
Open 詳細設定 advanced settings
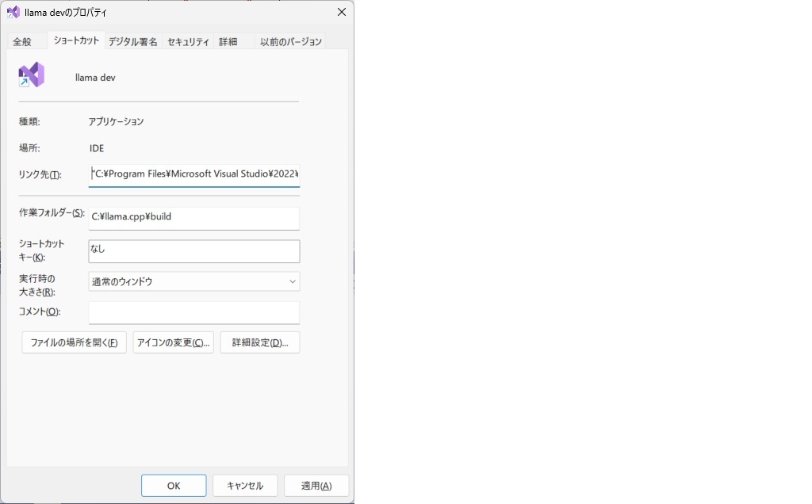[260, 342]
